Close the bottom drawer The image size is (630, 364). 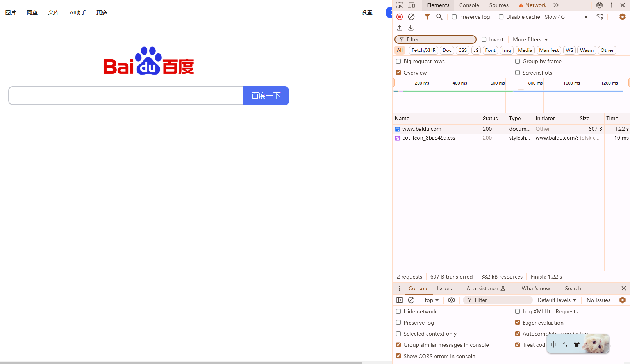pos(624,288)
